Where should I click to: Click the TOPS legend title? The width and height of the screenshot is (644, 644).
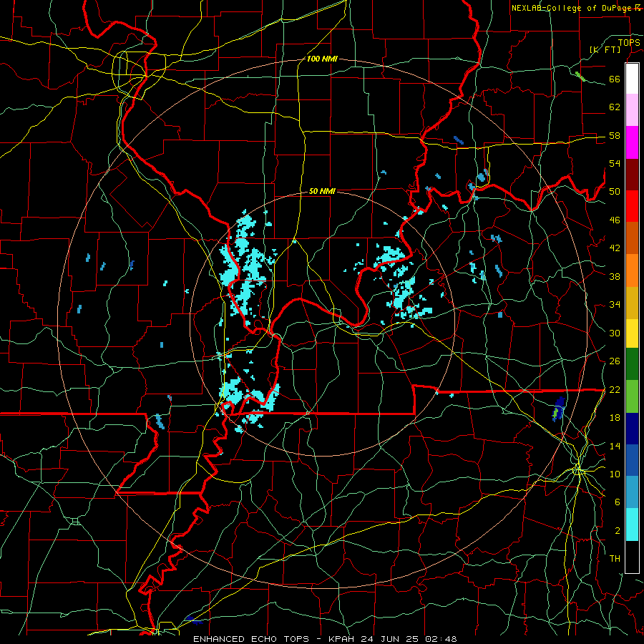point(629,42)
